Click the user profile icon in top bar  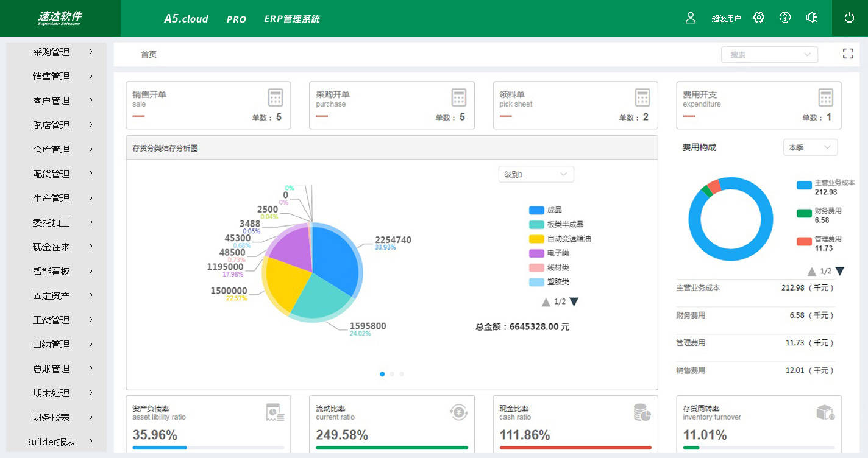690,18
